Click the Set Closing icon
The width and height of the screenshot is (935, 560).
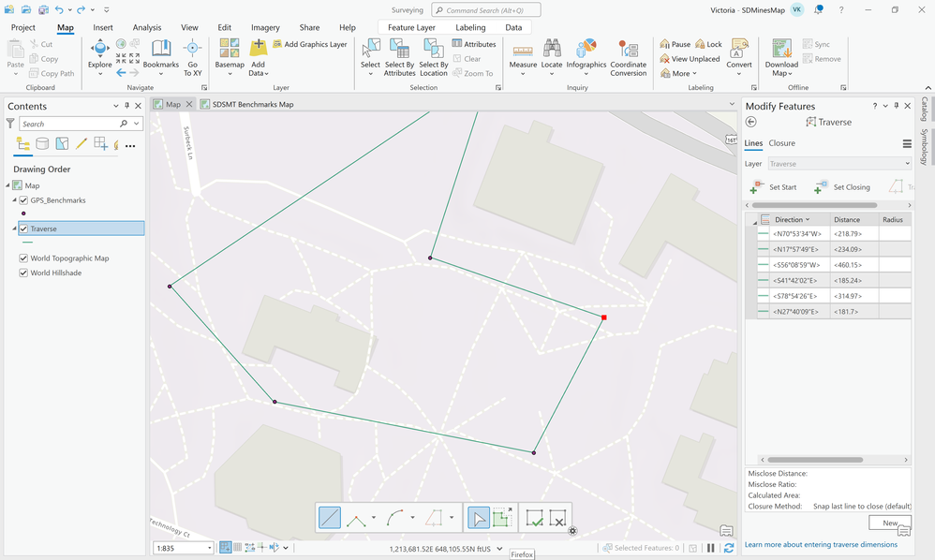[x=821, y=187]
